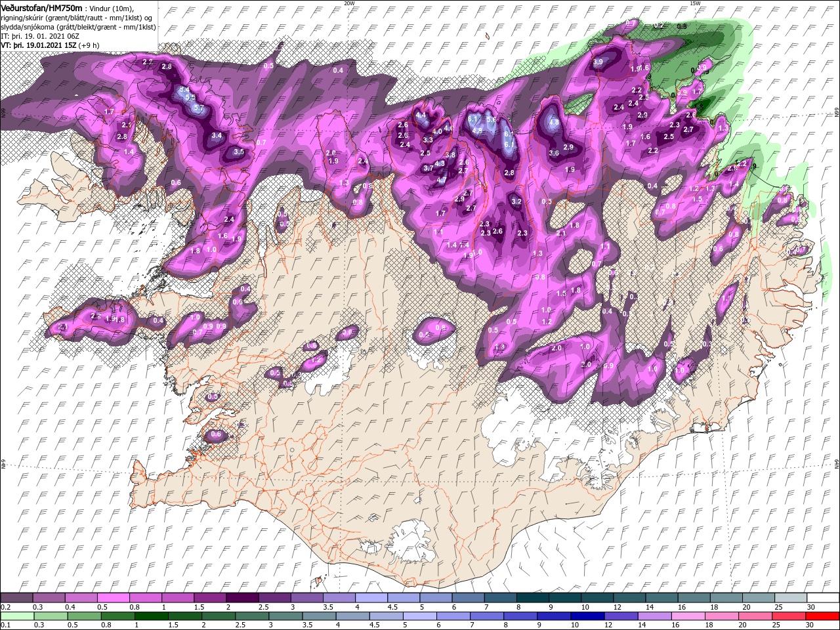Click the navy blue 10–12 swatch, lower scale

click(588, 616)
